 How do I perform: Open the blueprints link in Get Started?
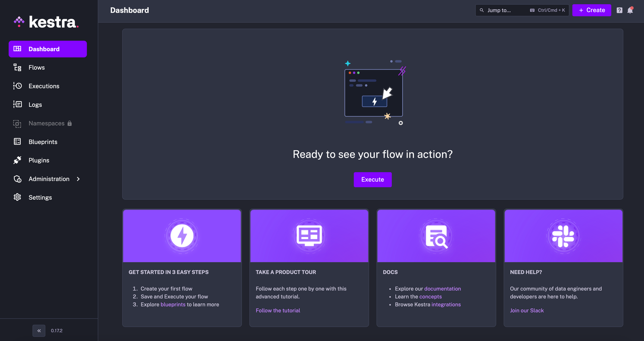pyautogui.click(x=173, y=304)
